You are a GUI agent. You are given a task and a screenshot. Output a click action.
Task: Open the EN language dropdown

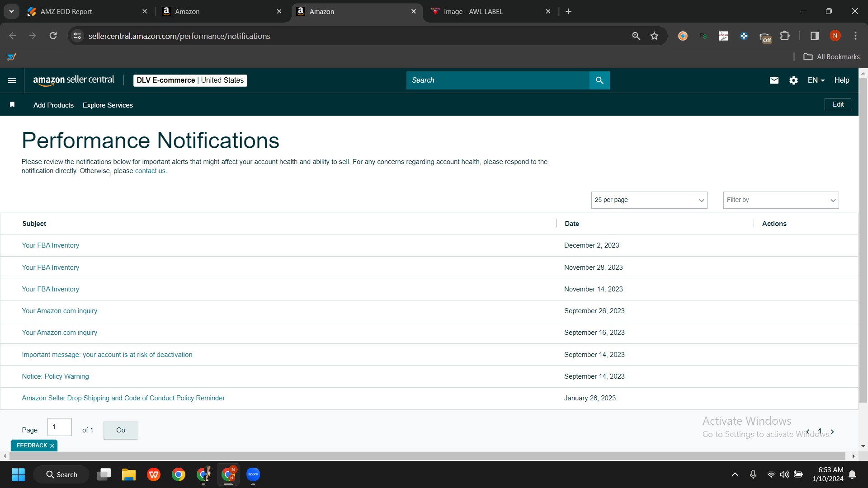(x=816, y=80)
